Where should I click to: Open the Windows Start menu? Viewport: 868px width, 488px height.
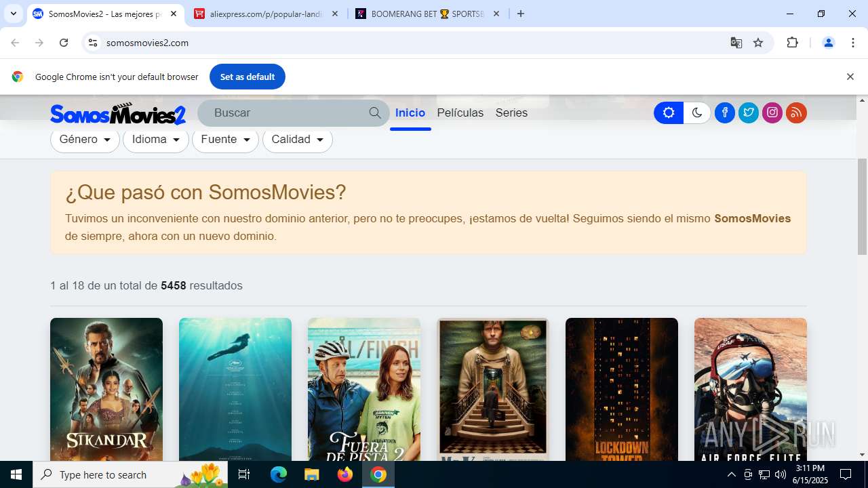(16, 474)
